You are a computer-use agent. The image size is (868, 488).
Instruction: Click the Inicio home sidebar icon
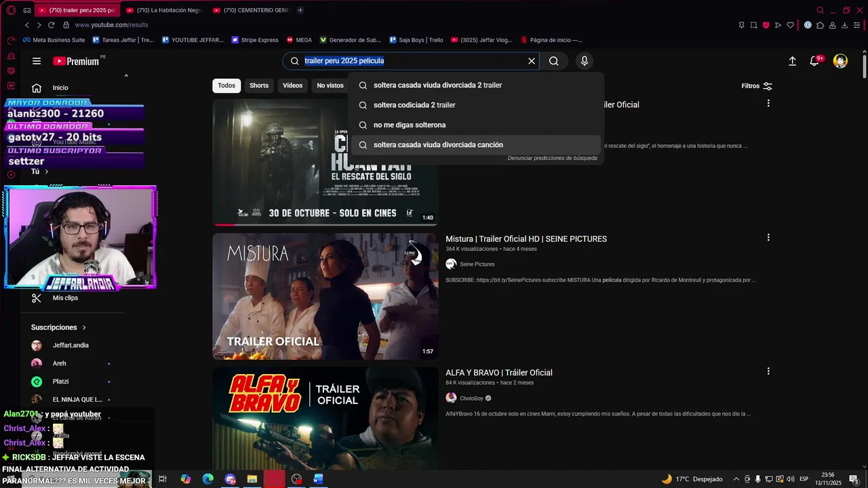click(37, 87)
